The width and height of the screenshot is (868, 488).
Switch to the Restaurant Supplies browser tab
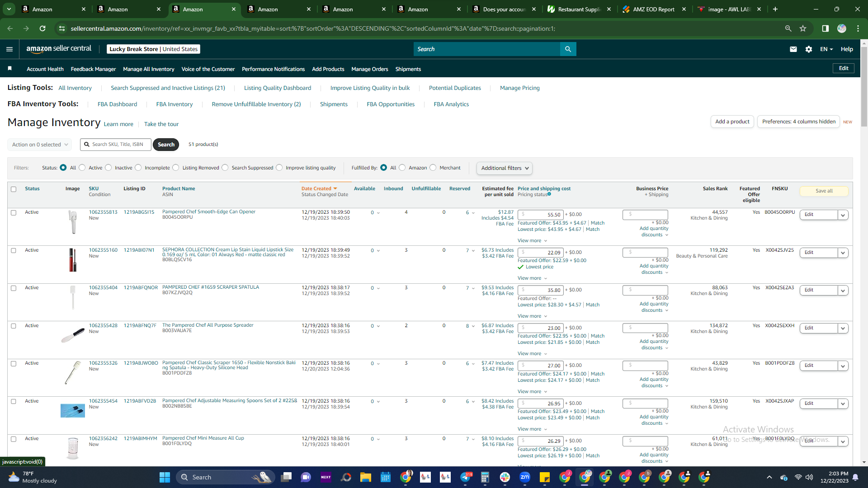tap(579, 9)
